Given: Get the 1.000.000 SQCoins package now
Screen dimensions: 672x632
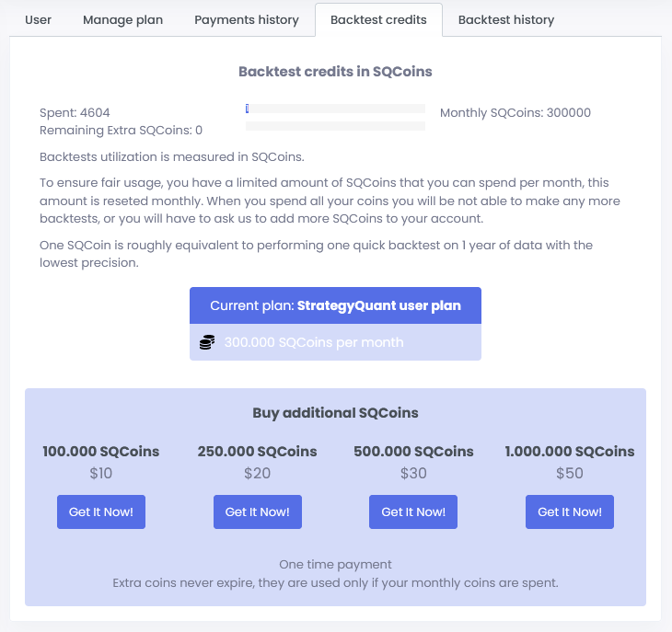Looking at the screenshot, I should tap(570, 512).
